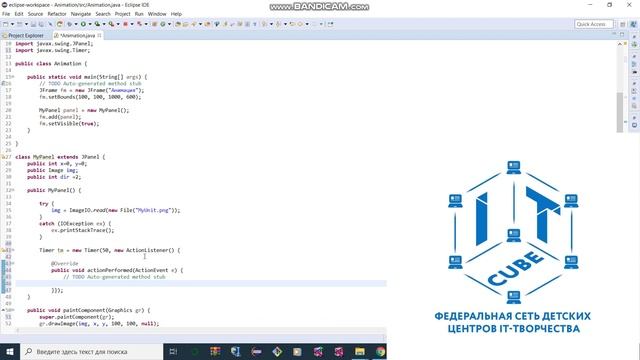Open the Project menu
The height and width of the screenshot is (360, 640).
pyautogui.click(x=122, y=14)
